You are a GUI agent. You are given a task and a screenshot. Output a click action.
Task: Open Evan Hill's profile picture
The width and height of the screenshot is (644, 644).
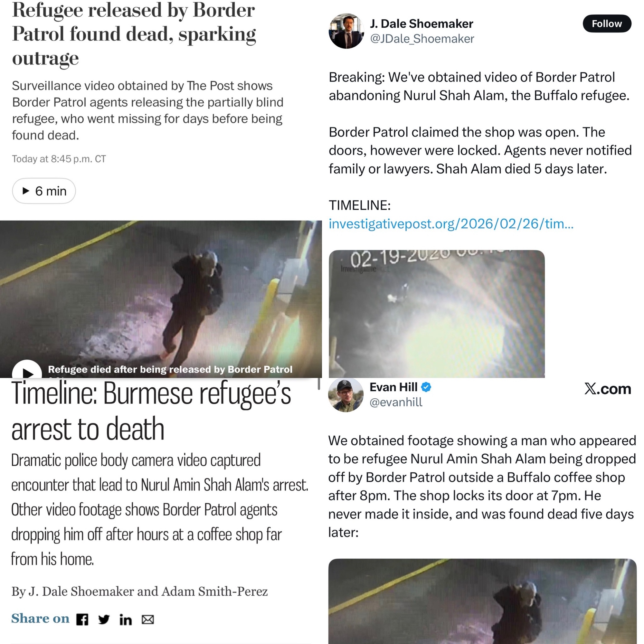(x=346, y=394)
